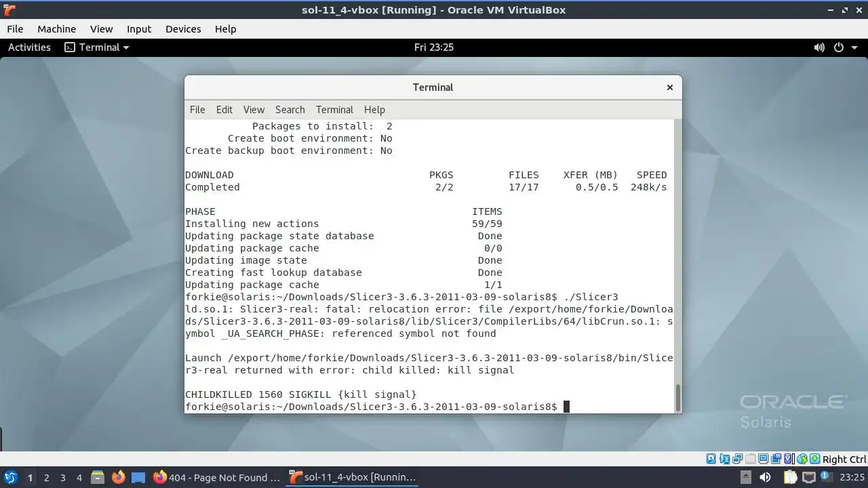The height and width of the screenshot is (488, 868).
Task: Click the VirtualBox hard disk activity indicator
Action: (711, 459)
